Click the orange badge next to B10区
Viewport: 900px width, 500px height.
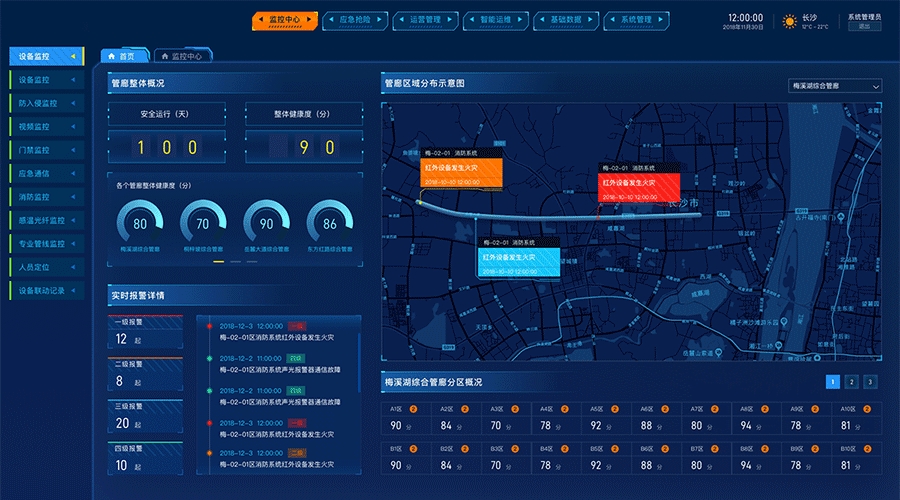click(867, 449)
